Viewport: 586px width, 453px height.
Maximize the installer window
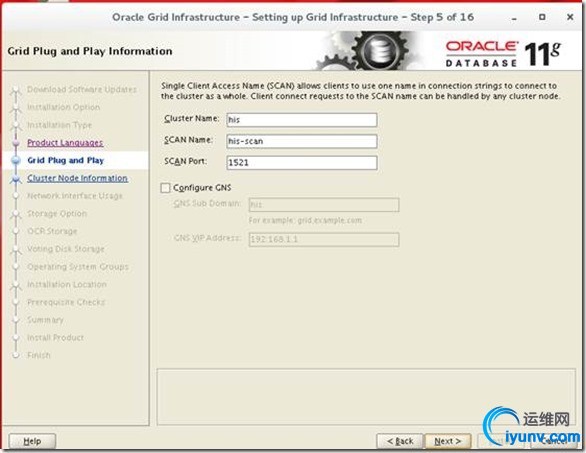[542, 17]
